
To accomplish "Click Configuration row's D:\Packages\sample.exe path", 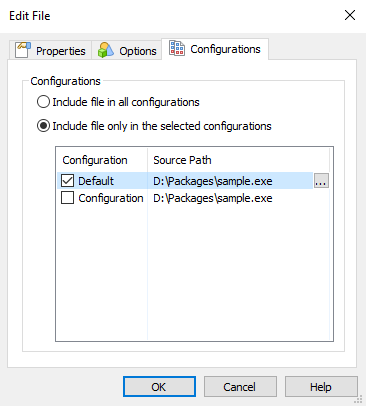I will click(x=213, y=198).
